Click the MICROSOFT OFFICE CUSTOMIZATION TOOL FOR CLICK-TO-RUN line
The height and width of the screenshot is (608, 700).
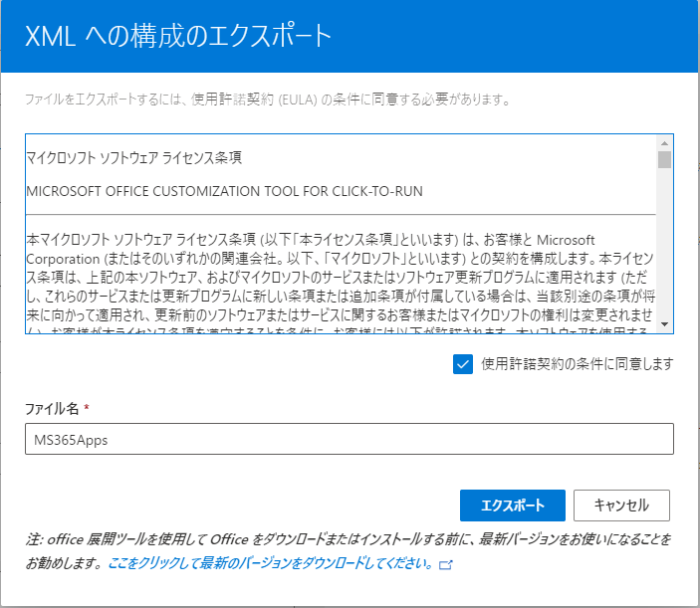point(225,191)
